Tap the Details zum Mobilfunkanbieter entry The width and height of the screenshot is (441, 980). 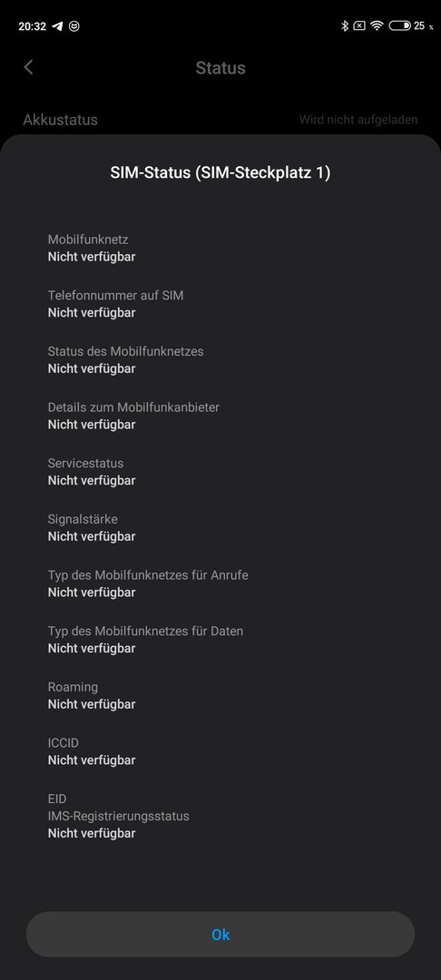[x=220, y=416]
